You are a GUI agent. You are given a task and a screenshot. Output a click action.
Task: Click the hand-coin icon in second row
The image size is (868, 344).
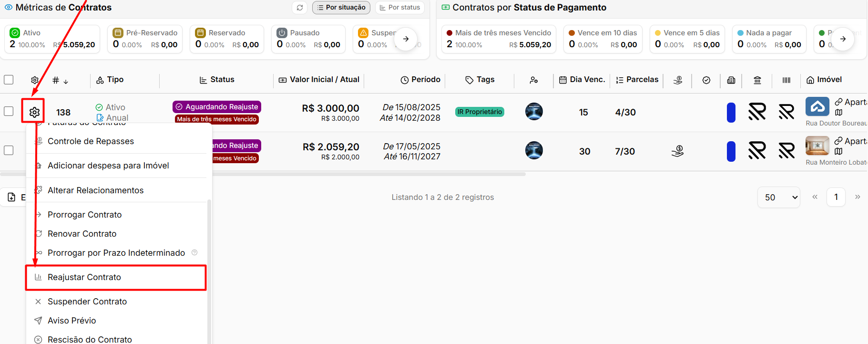(x=677, y=151)
